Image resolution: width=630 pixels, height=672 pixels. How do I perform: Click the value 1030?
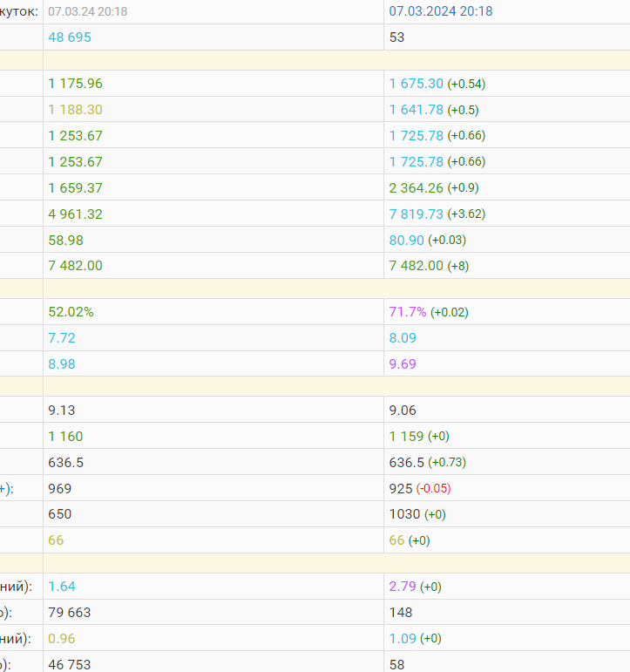coord(404,514)
